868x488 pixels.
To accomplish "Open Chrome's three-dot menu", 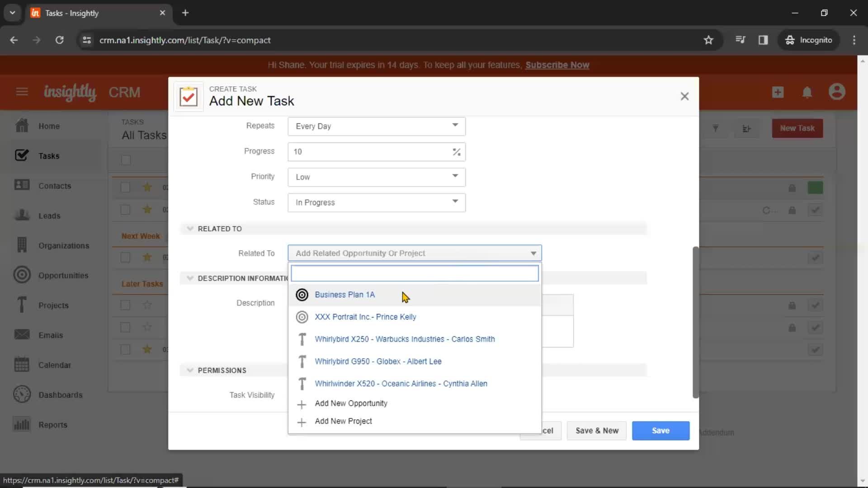I will click(854, 40).
